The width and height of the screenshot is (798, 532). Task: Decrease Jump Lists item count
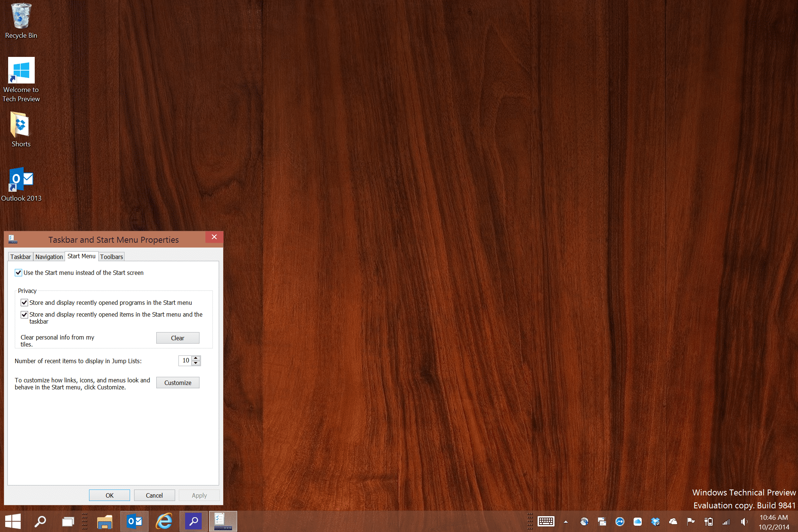tap(196, 363)
